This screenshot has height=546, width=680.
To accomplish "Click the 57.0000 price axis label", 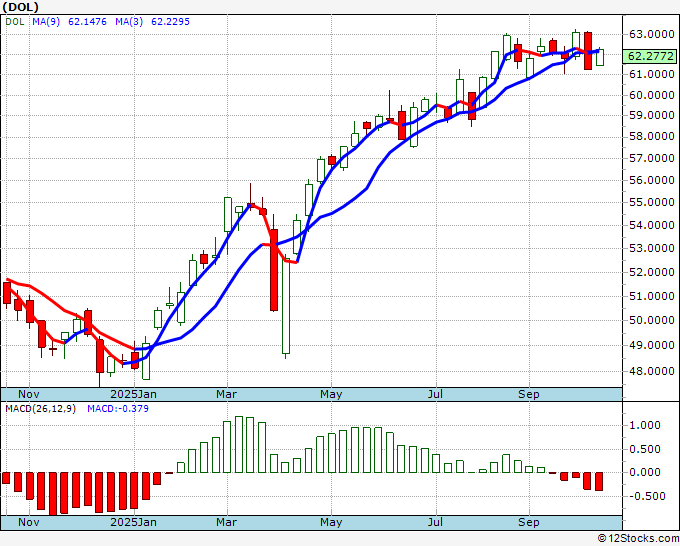I will [x=651, y=158].
